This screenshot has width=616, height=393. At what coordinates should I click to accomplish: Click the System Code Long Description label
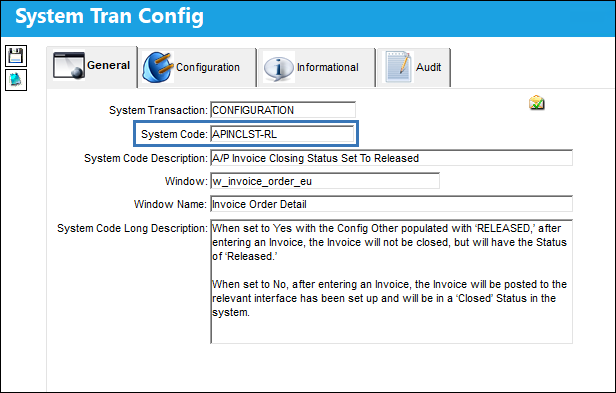coord(132,228)
